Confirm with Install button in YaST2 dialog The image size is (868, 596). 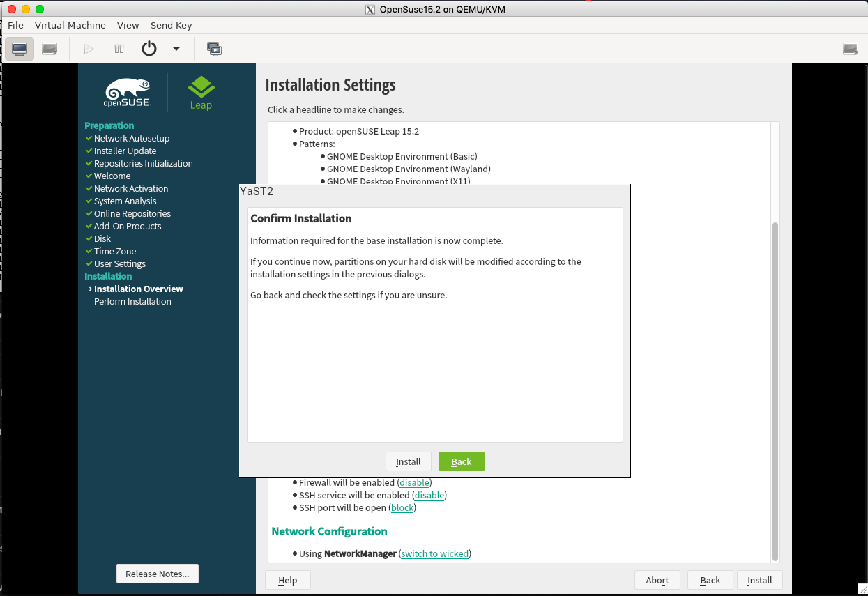(409, 461)
